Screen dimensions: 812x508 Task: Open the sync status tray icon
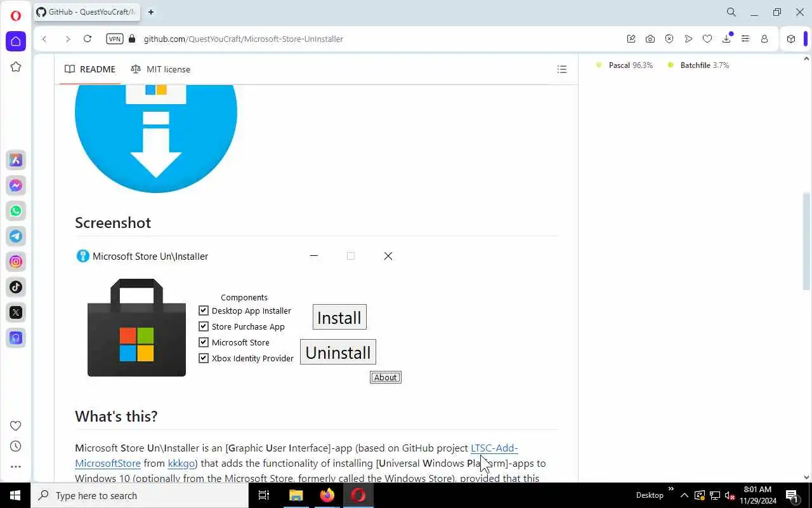click(x=700, y=495)
